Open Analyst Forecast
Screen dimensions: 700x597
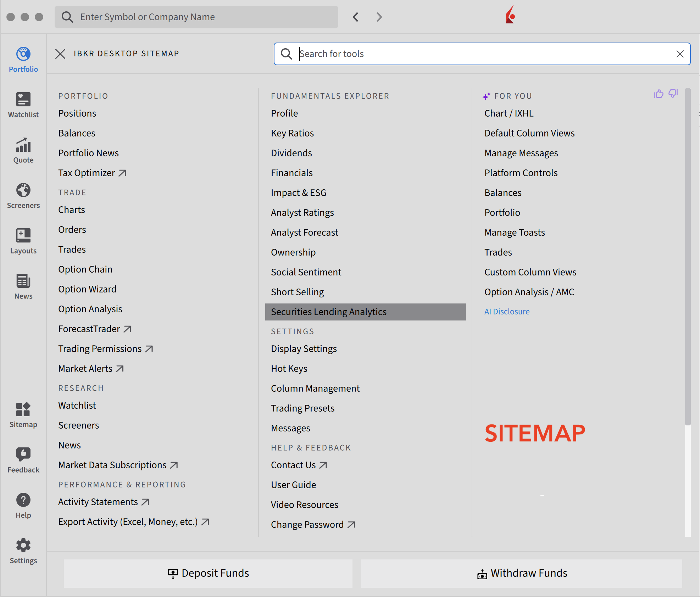click(x=305, y=233)
